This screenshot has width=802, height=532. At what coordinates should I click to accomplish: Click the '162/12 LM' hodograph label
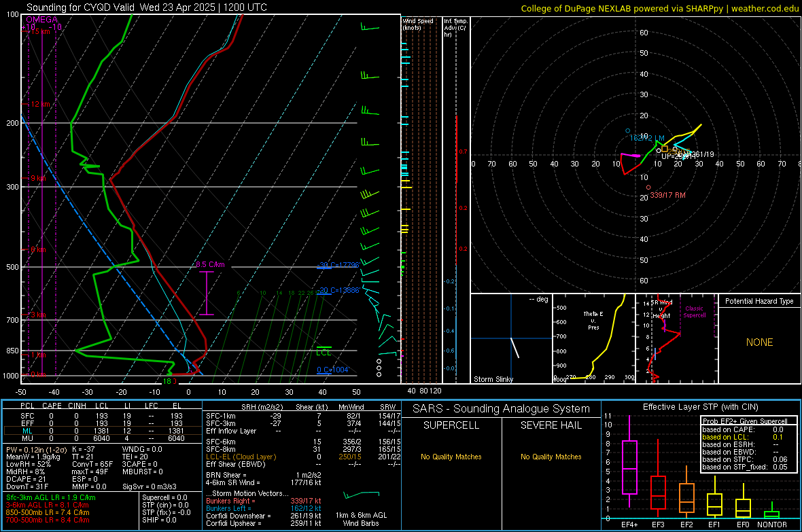point(646,138)
